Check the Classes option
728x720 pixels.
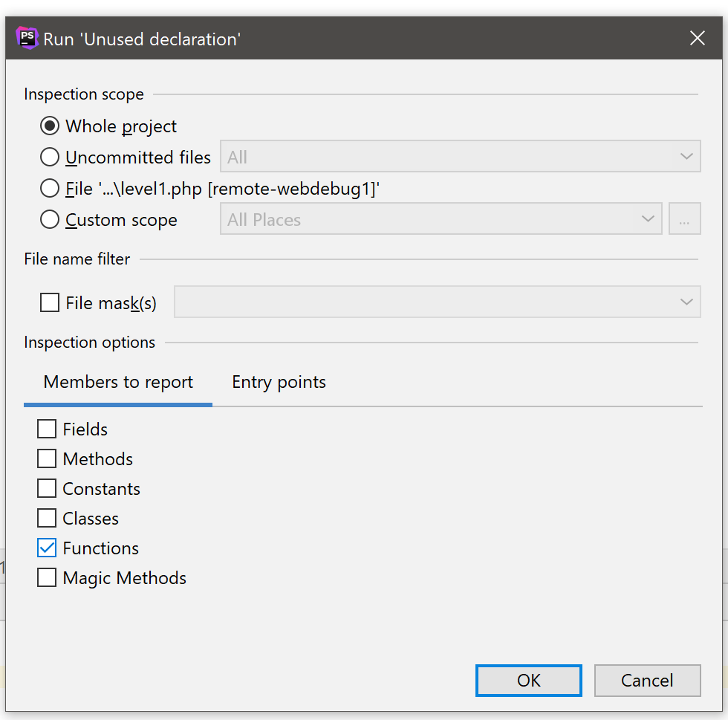coord(47,519)
